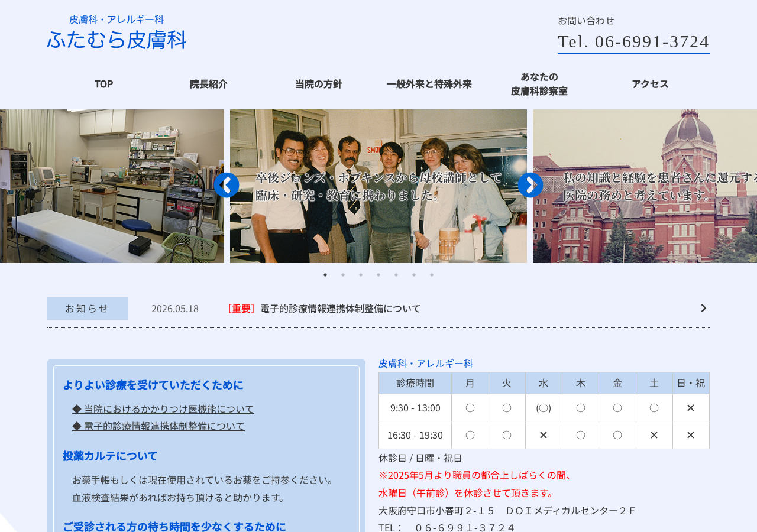Viewport: 757px width, 532px height.
Task: Open the 院長紹介 menu item
Action: pos(209,84)
